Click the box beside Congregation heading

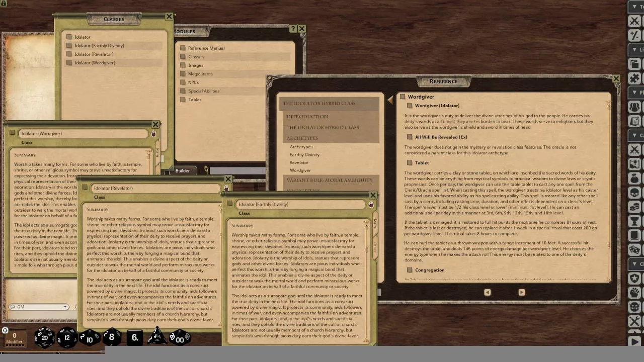coord(410,270)
